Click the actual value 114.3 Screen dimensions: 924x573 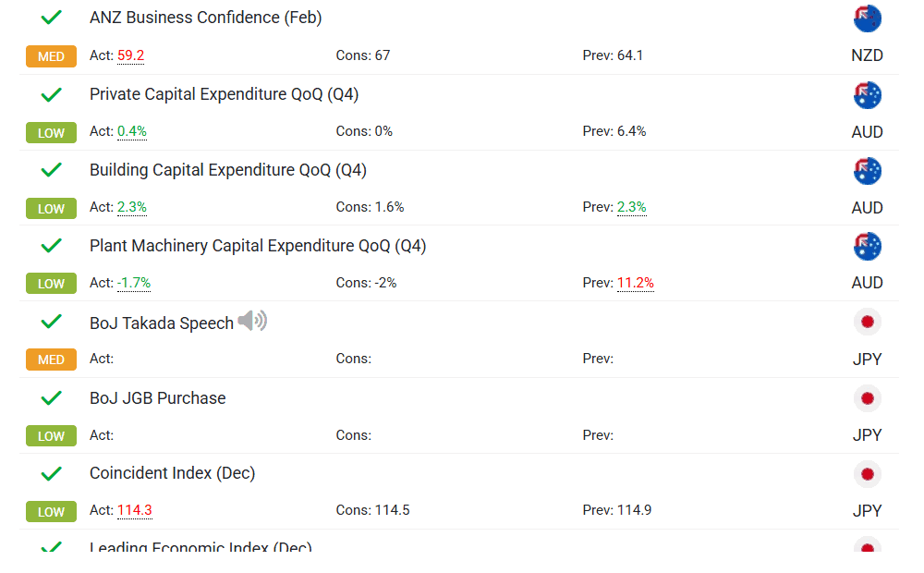click(x=135, y=510)
